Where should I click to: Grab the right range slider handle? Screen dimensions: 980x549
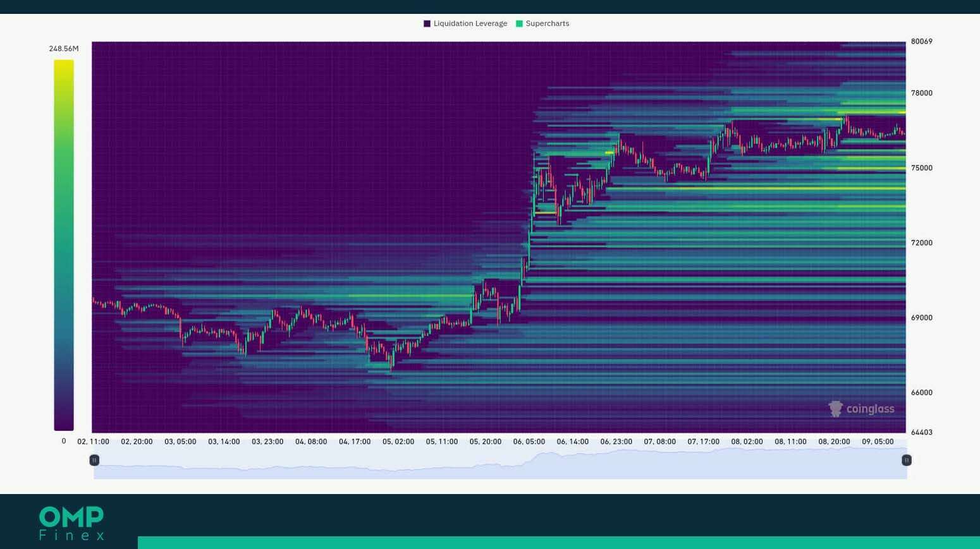906,460
